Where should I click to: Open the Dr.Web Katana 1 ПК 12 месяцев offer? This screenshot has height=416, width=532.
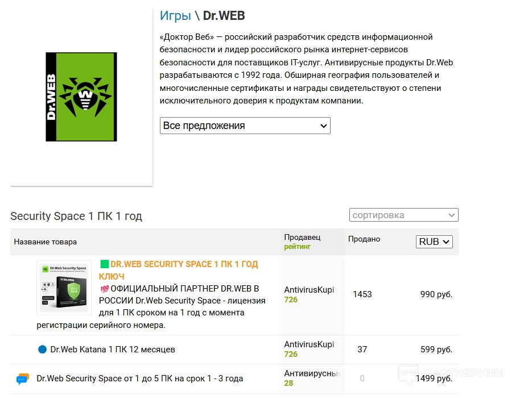113,350
